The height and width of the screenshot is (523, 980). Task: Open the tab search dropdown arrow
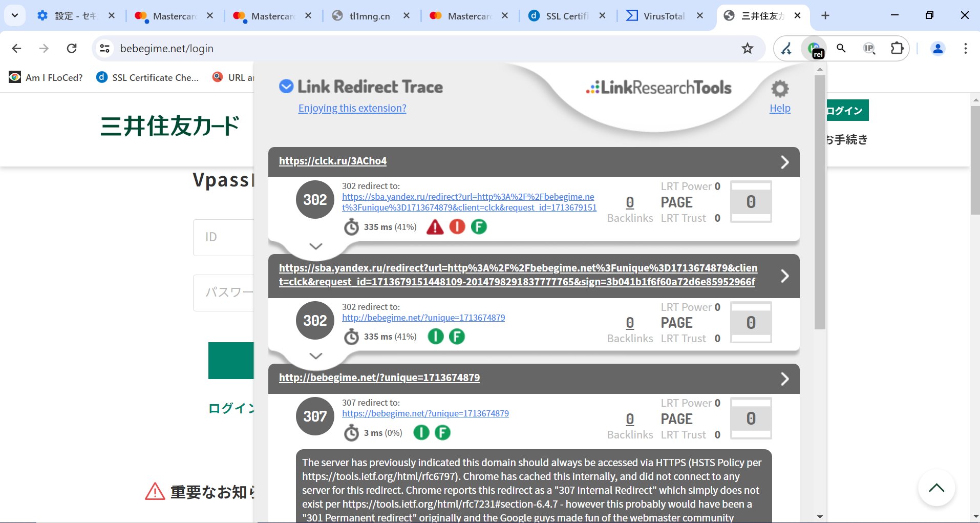click(15, 16)
